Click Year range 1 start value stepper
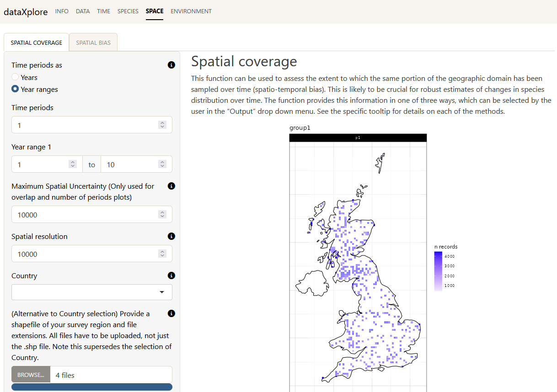The height and width of the screenshot is (392, 557). pos(72,164)
